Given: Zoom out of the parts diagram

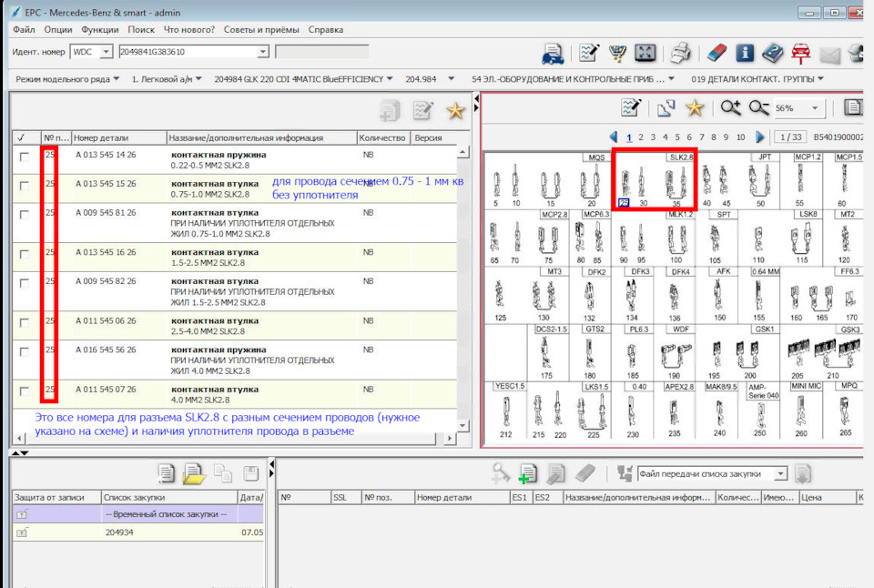Looking at the screenshot, I should 759,108.
